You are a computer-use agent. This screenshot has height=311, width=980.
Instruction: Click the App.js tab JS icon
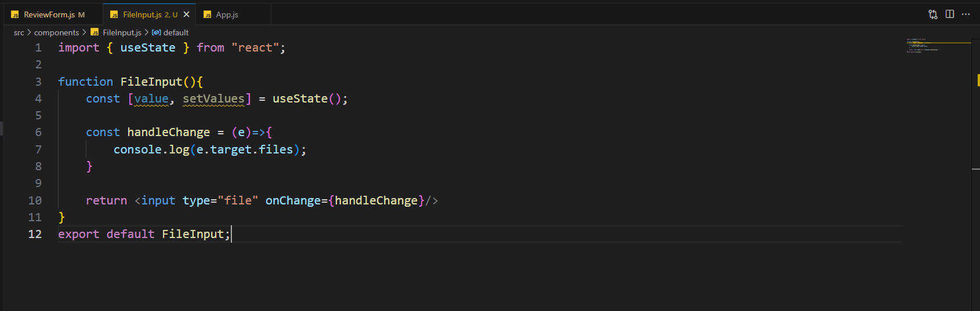click(207, 14)
